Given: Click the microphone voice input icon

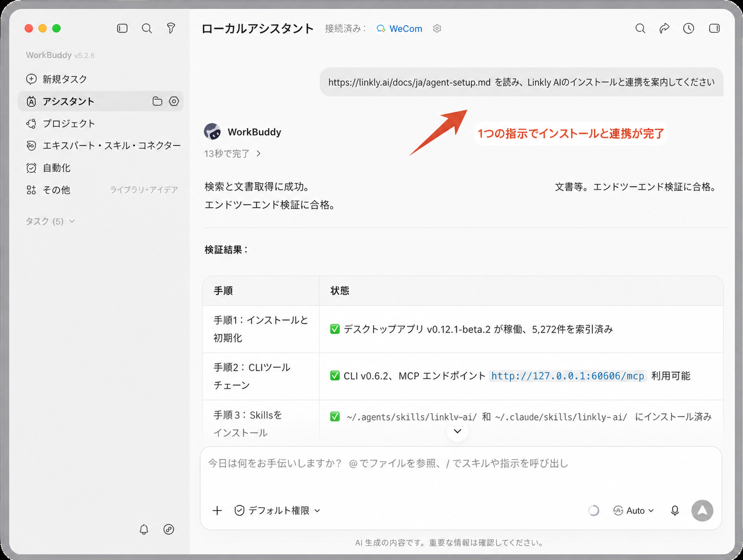Looking at the screenshot, I should click(x=675, y=511).
